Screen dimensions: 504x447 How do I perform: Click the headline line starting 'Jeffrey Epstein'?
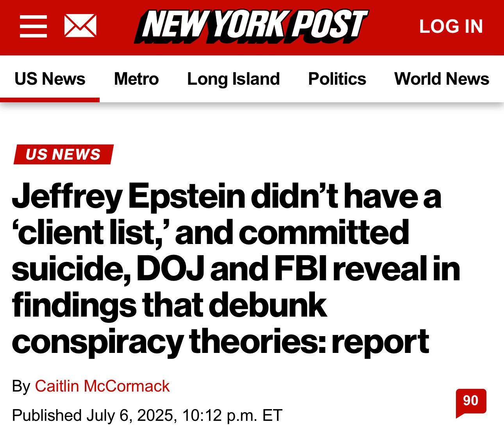point(227,196)
